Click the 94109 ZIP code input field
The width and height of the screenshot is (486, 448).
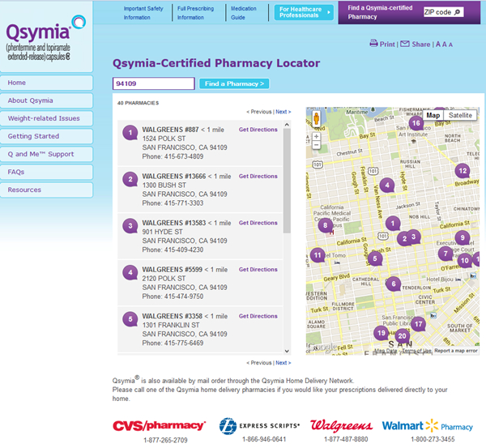click(x=154, y=83)
